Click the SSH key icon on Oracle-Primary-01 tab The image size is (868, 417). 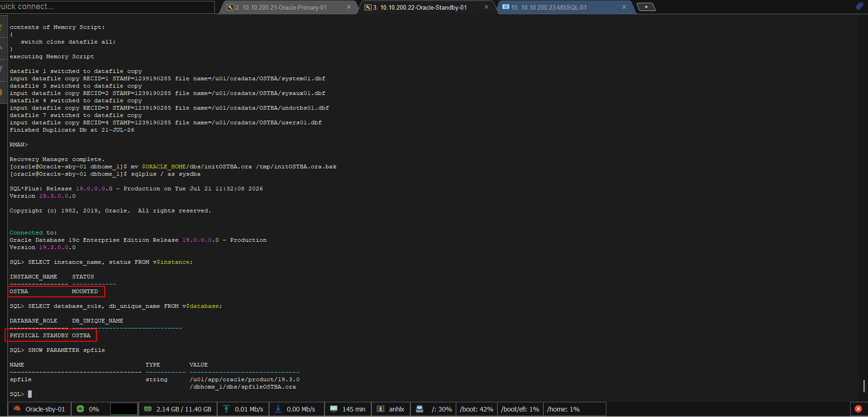[230, 7]
